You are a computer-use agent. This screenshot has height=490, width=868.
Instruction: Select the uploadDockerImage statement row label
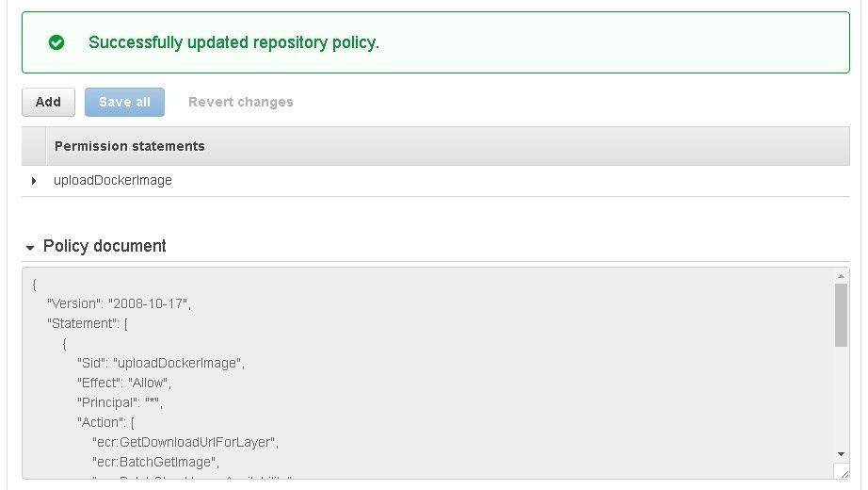(113, 180)
